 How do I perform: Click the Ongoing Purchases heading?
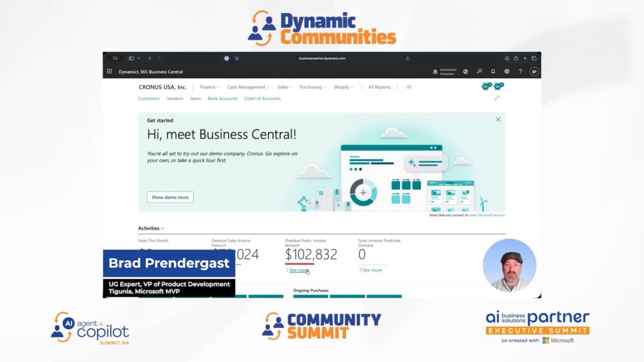[311, 290]
